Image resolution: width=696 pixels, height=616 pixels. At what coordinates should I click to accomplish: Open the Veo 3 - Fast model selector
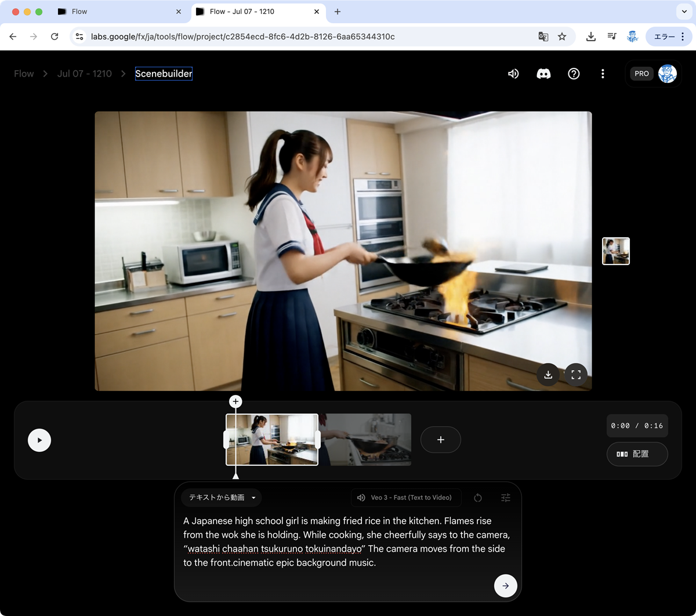[405, 498]
